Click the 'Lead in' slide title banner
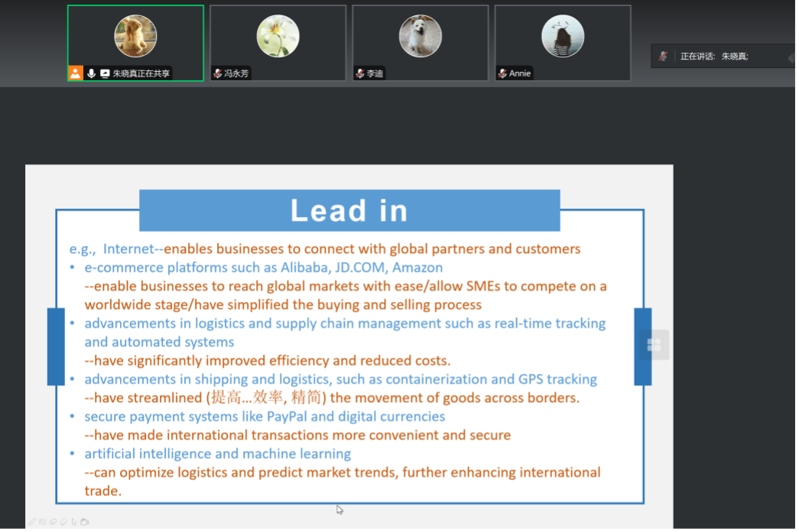Viewport: 799px width, 532px height. point(349,211)
